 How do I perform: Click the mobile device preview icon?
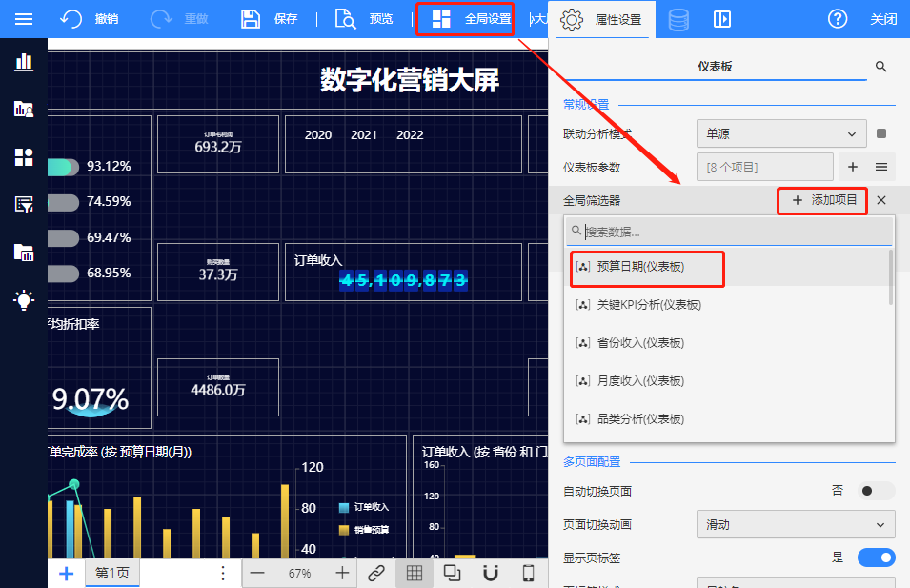tap(529, 573)
